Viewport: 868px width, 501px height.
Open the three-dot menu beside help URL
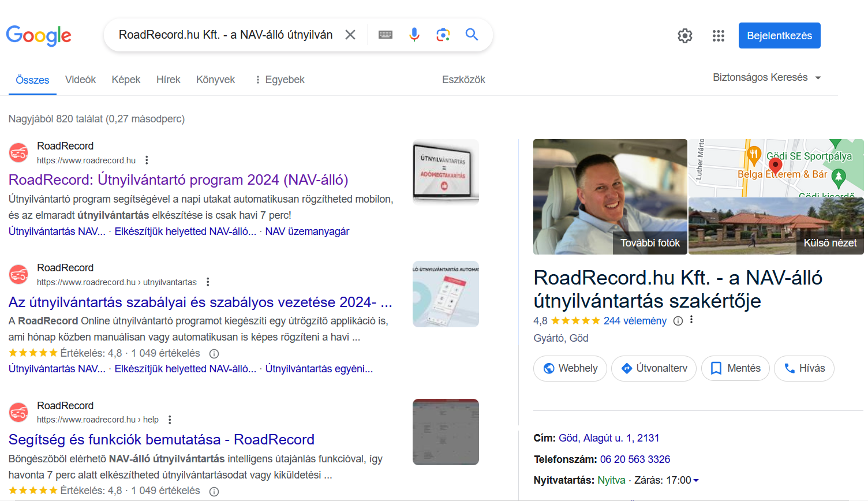pos(170,420)
